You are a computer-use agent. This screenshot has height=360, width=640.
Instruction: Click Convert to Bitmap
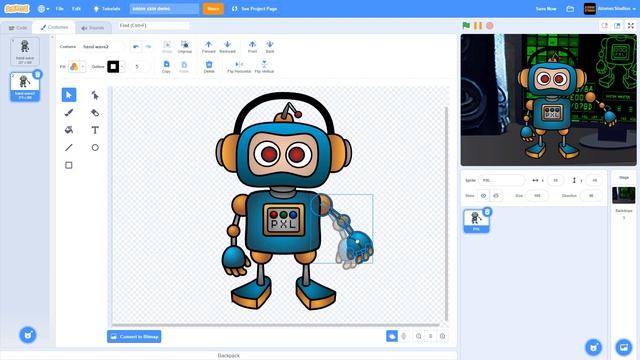(x=134, y=336)
